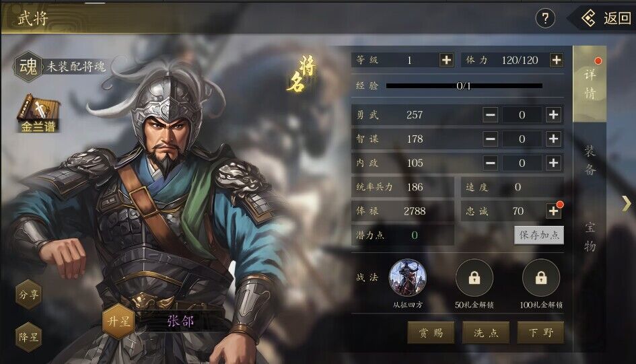Screen dimensions: 636x364
Task: Tap the 降星 downgrade star hexagon
Action: (x=28, y=337)
